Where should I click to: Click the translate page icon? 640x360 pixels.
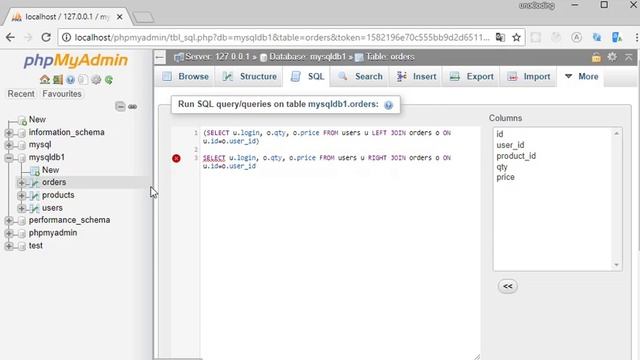click(500, 38)
